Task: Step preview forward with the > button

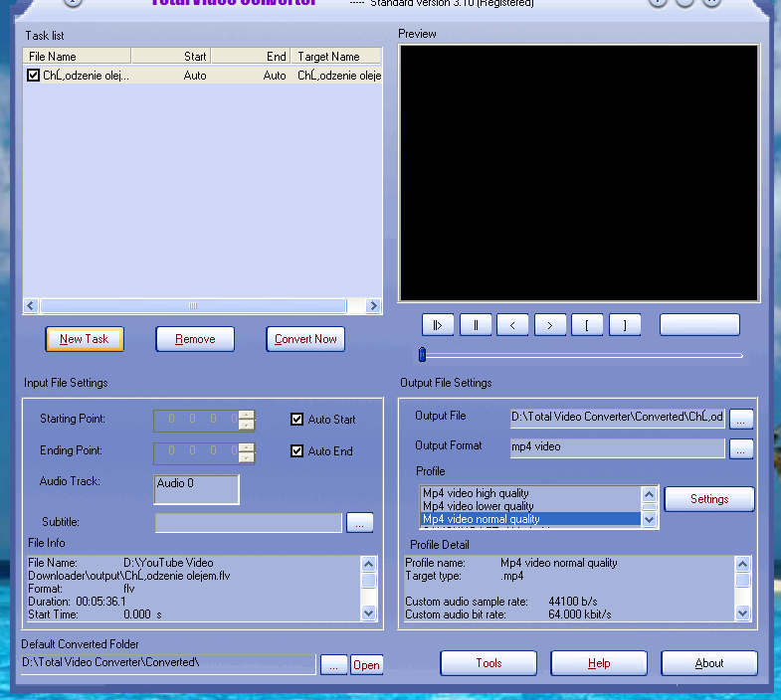Action: point(550,325)
